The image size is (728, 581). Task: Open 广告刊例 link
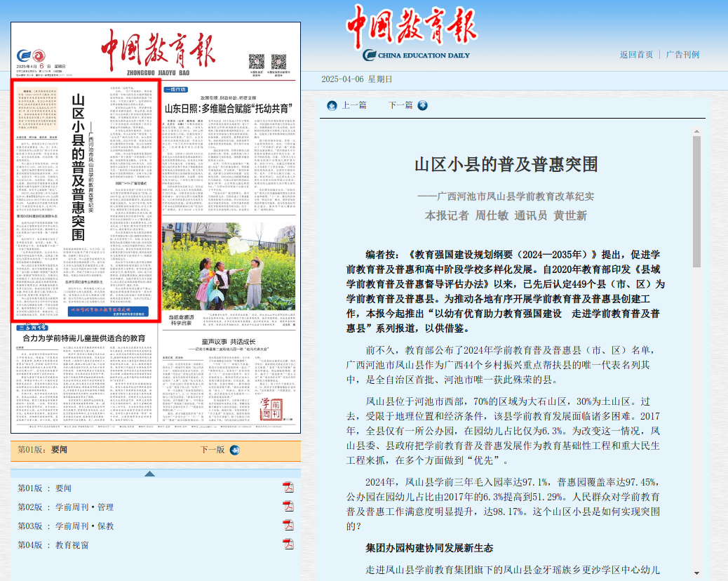tap(682, 55)
